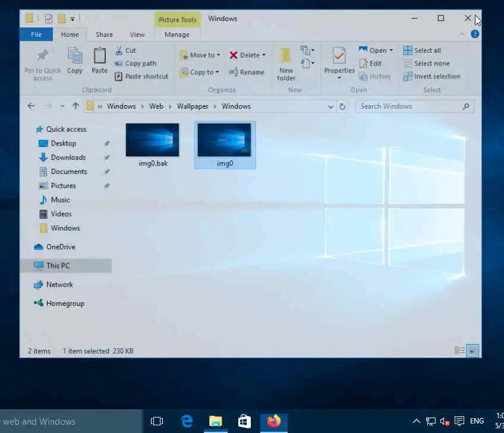Go back with the Back arrow
This screenshot has height=433, width=504.
(31, 106)
